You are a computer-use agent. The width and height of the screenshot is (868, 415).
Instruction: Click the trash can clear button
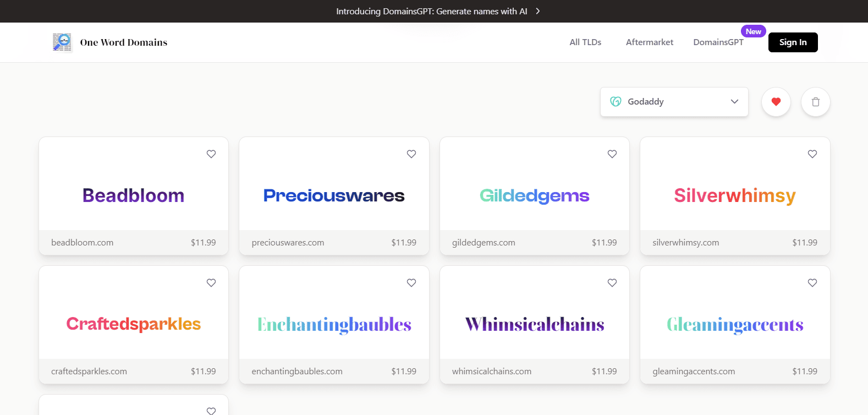tap(815, 102)
